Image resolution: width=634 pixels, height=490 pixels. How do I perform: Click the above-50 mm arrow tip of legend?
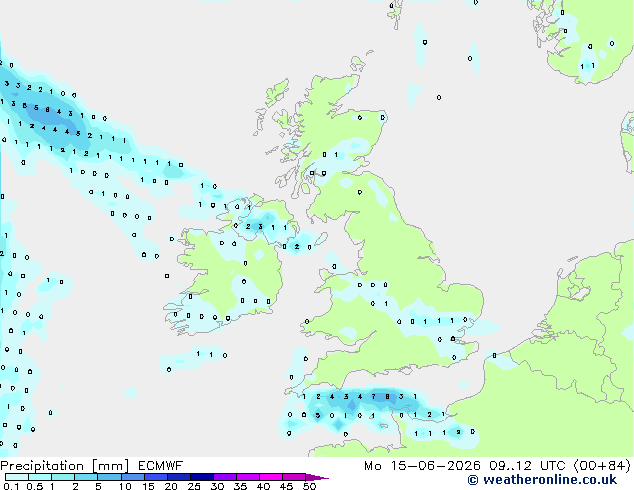coord(317,477)
